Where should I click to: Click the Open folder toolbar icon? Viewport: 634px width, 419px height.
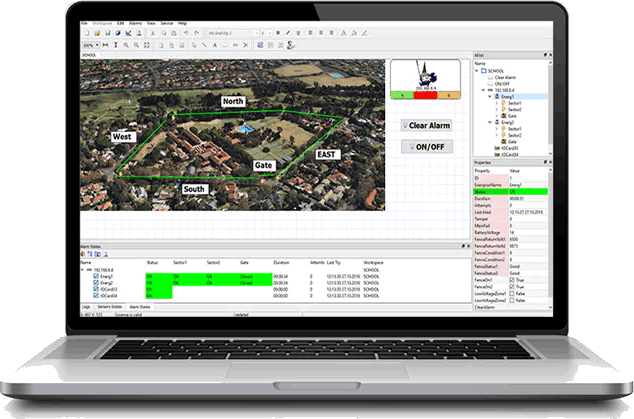point(97,33)
